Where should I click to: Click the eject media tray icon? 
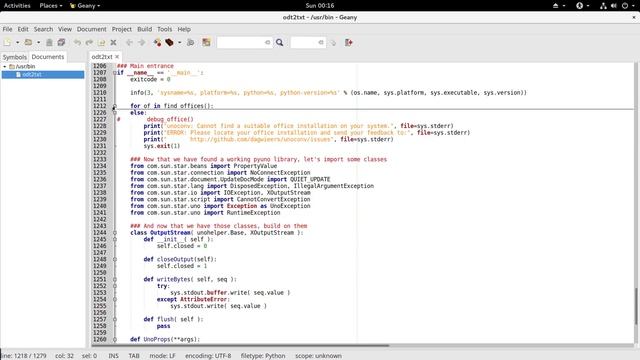(x=556, y=5)
